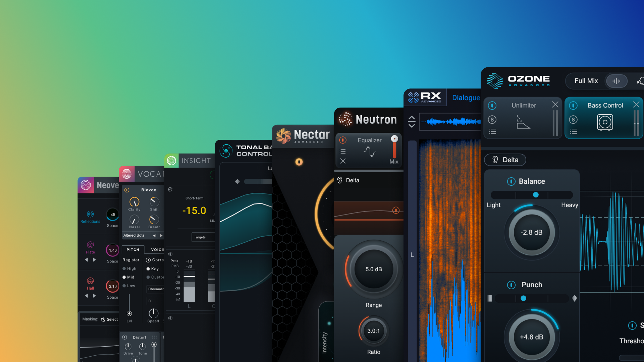
Task: Open the lowest Insight panel gear settings
Action: (x=170, y=318)
